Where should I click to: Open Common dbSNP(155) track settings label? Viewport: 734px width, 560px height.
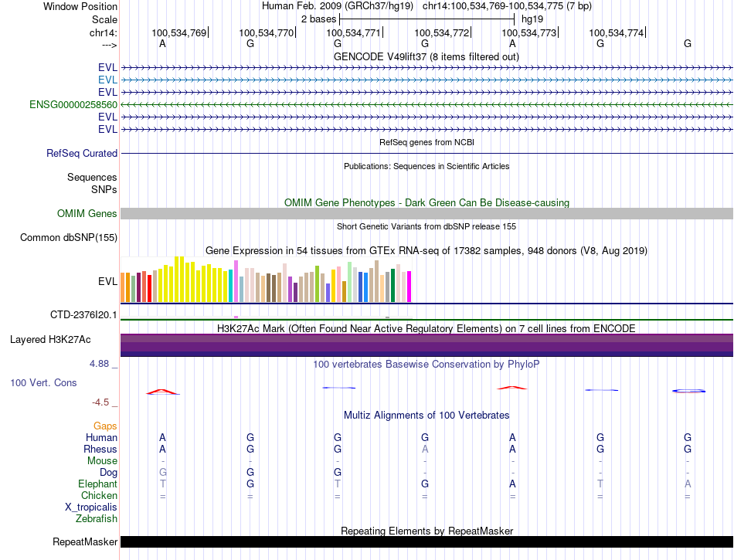point(69,237)
